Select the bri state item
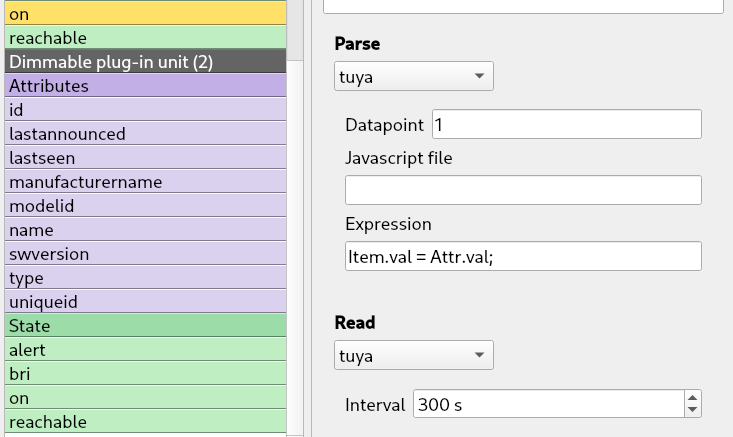This screenshot has height=437, width=733. (x=145, y=374)
